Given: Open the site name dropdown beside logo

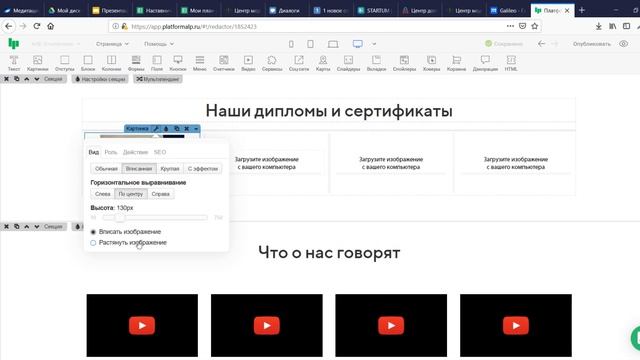Looking at the screenshot, I should 56,44.
